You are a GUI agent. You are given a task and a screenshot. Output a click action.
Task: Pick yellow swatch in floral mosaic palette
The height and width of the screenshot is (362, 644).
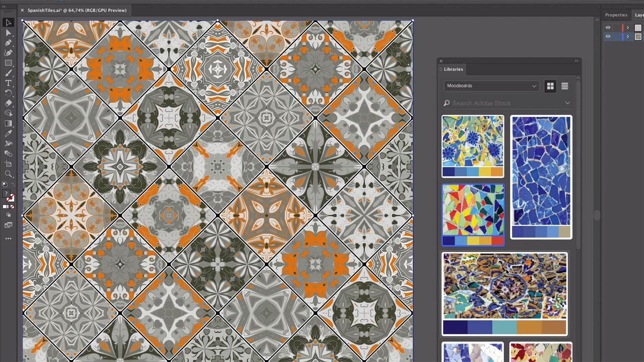(x=485, y=172)
